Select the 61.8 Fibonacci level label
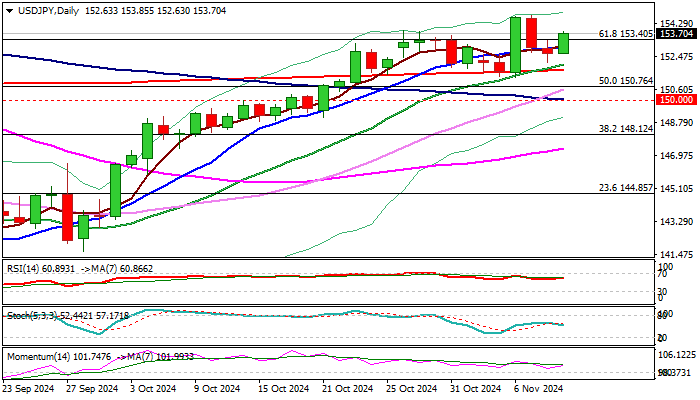This screenshot has height=400, width=700. tap(625, 33)
